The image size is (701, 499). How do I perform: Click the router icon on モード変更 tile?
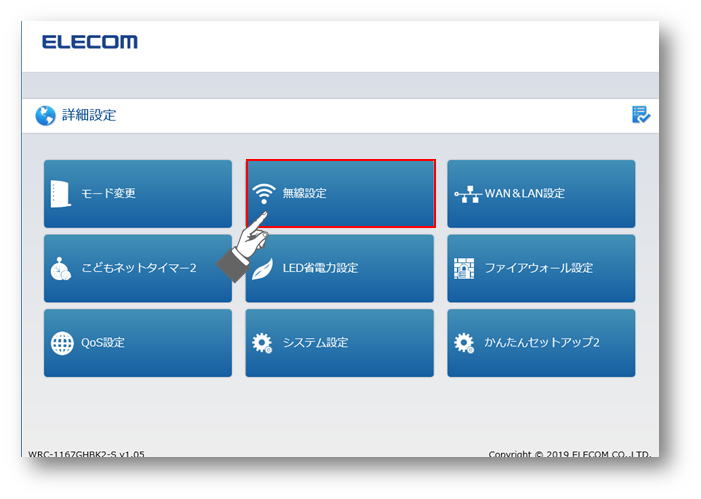(x=61, y=194)
